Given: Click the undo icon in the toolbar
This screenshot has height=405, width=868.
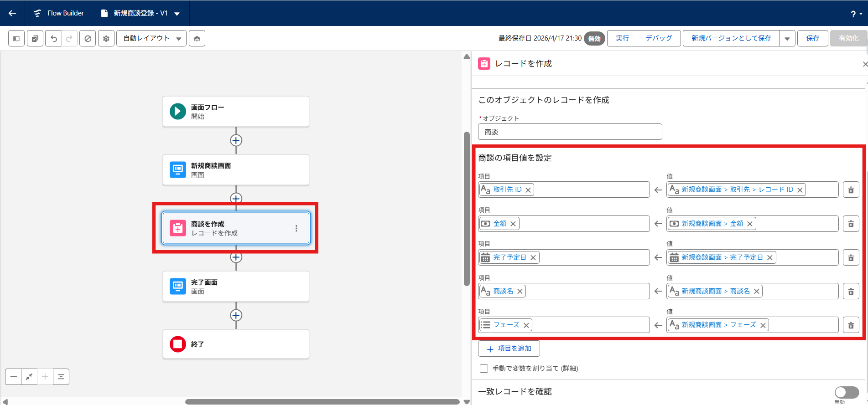Looking at the screenshot, I should tap(53, 38).
